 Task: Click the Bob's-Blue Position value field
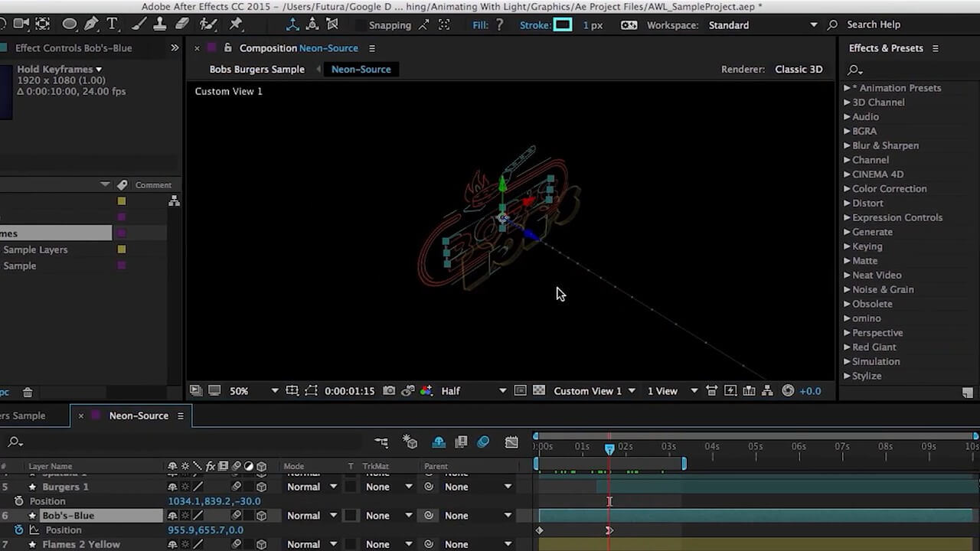point(205,530)
